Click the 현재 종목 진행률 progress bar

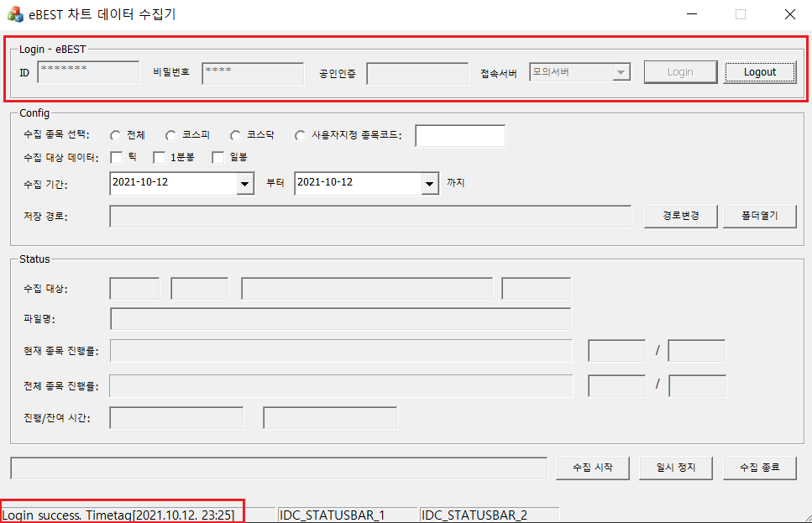click(x=341, y=351)
